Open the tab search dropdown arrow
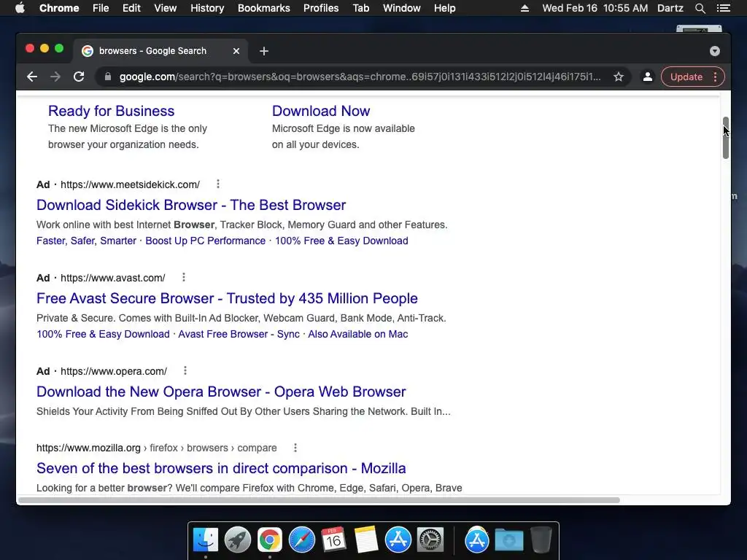Viewport: 747px width, 560px height. [x=715, y=51]
